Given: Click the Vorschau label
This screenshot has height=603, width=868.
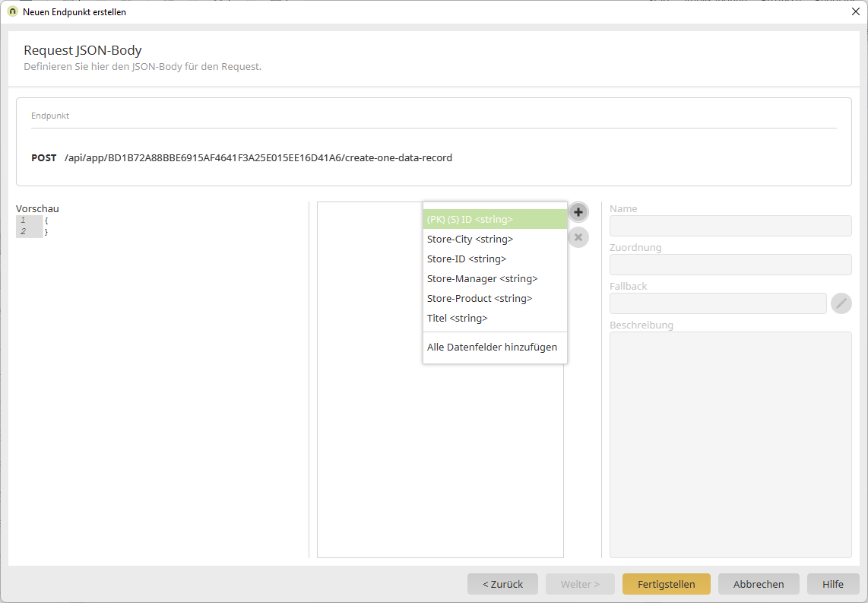Looking at the screenshot, I should click(37, 209).
